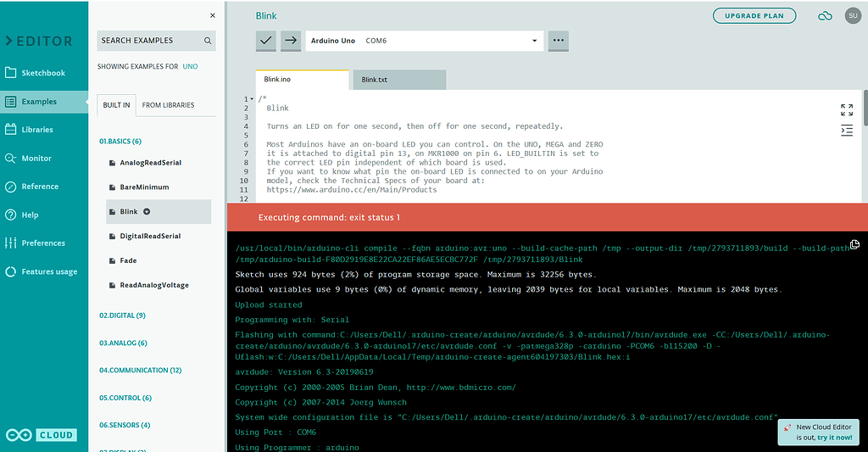Click the Upload arrow button

point(291,41)
